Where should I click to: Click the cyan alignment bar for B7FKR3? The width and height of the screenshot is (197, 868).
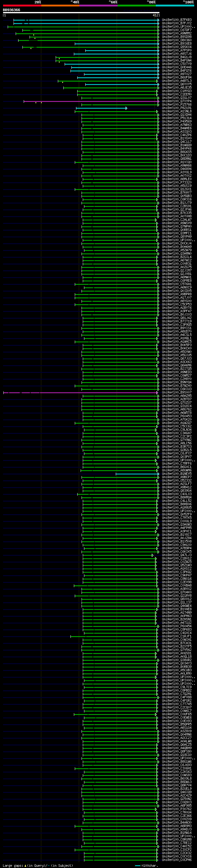click(x=86, y=20)
